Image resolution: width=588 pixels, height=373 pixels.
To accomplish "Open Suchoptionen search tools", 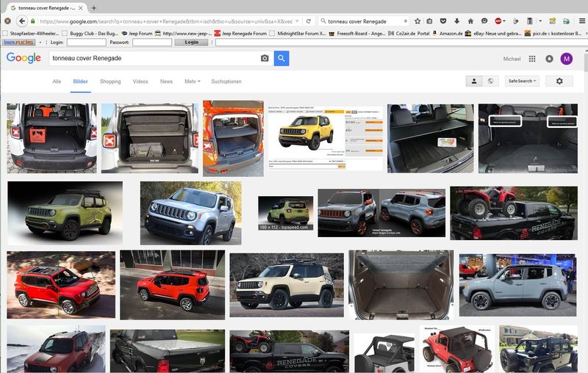I will [x=226, y=82].
